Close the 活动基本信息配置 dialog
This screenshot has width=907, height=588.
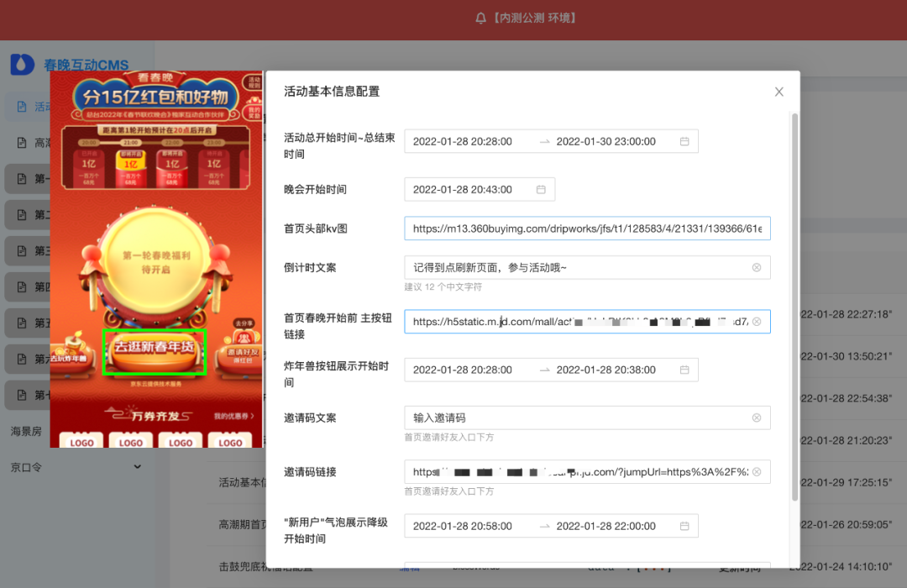pyautogui.click(x=779, y=92)
